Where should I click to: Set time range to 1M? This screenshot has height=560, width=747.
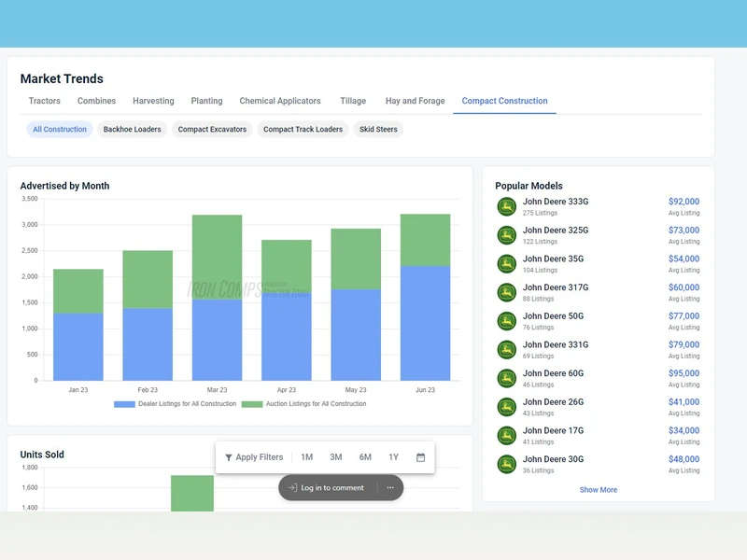coord(307,457)
